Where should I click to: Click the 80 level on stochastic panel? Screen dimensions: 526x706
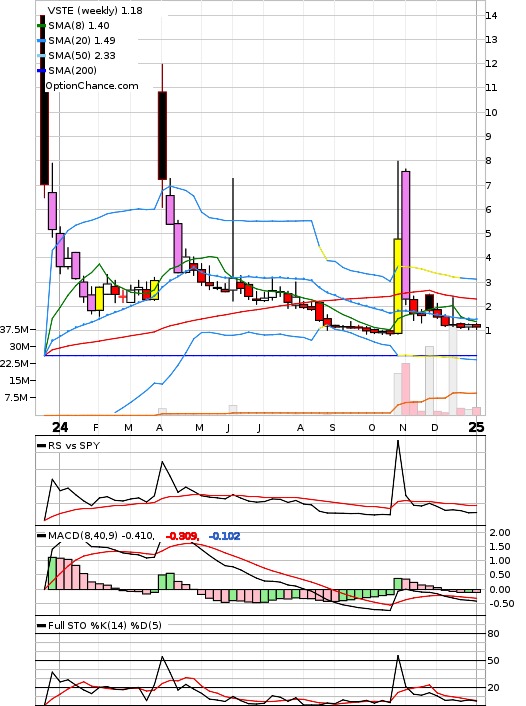[x=494, y=634]
